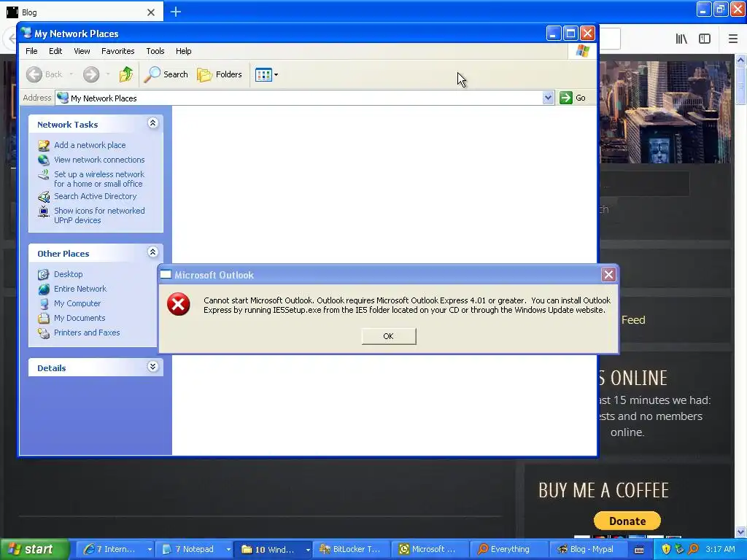Click the Donate button on the blog page
Image resolution: width=747 pixels, height=560 pixels.
(627, 521)
